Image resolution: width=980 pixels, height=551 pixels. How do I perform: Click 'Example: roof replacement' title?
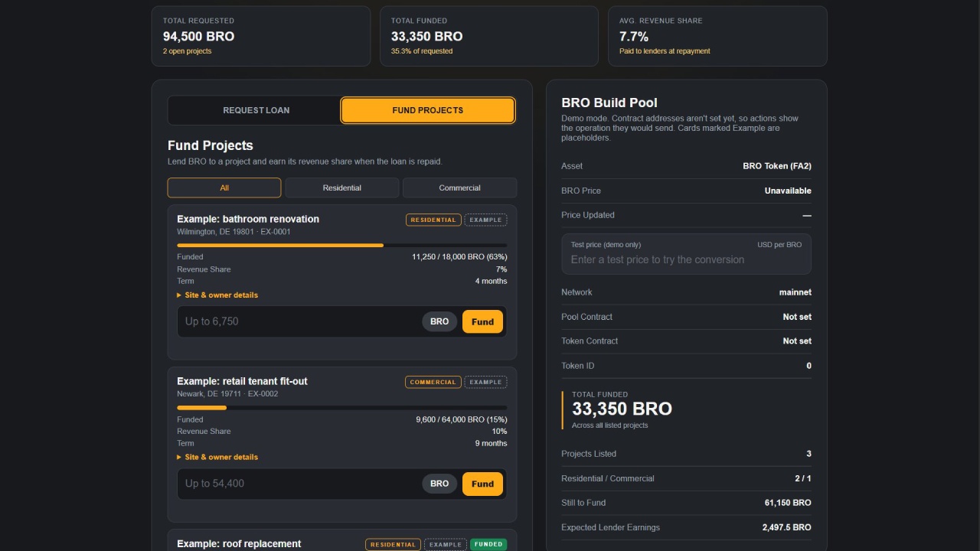click(x=239, y=543)
